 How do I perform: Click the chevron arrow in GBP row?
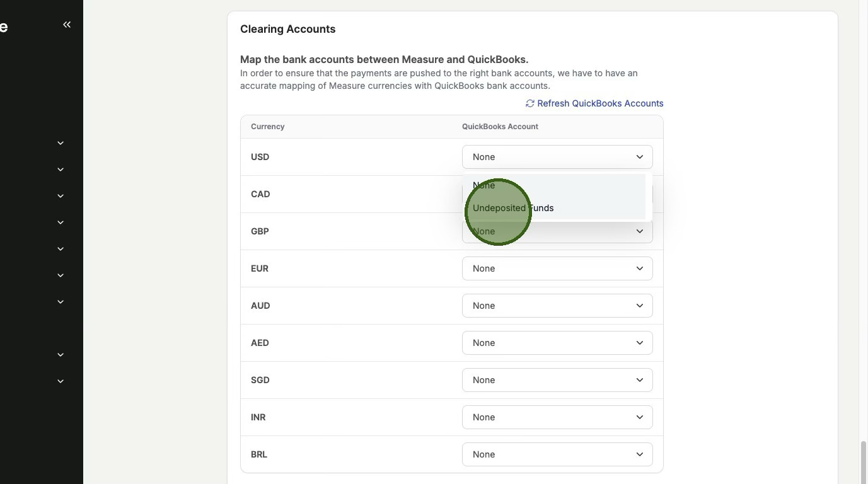tap(639, 231)
